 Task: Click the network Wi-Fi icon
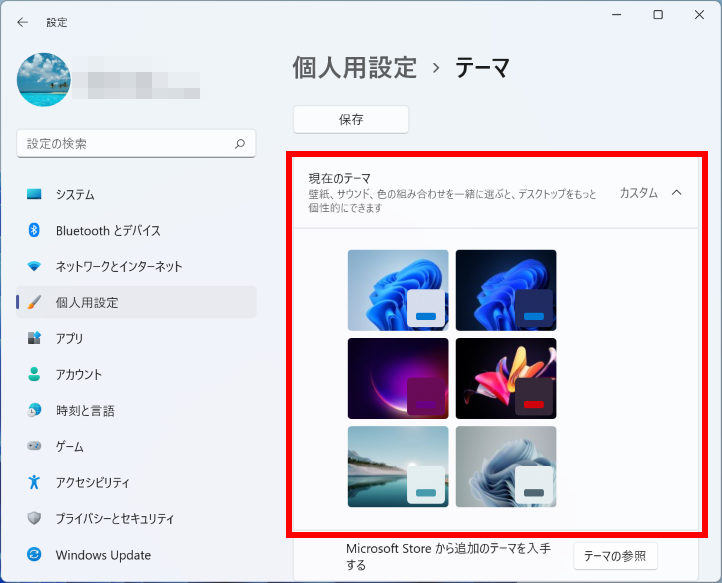click(x=34, y=266)
